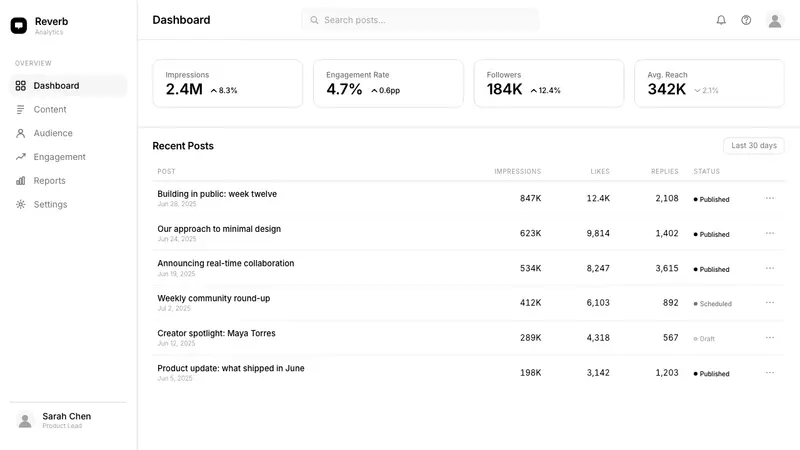The image size is (800, 450).
Task: Open post 'Building in public: week twelve'
Action: pyautogui.click(x=217, y=194)
